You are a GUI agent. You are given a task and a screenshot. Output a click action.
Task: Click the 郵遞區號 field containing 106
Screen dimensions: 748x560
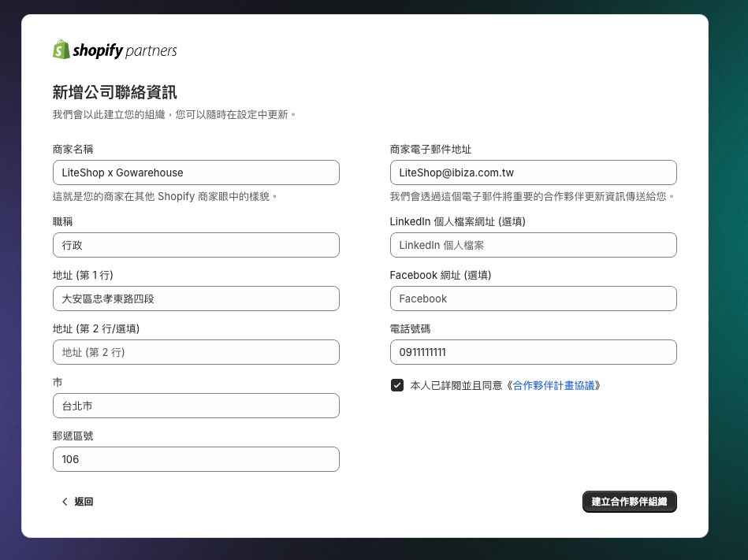(x=195, y=459)
